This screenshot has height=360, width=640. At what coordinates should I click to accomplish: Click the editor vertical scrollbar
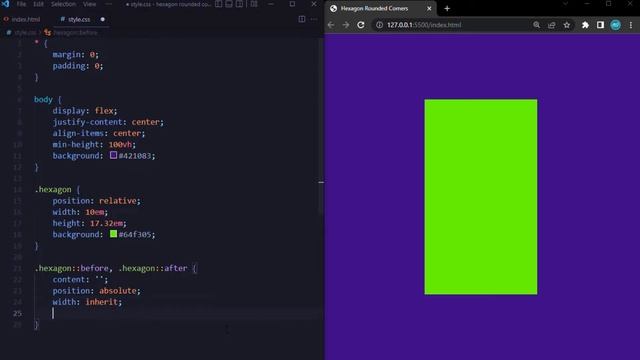click(321, 127)
